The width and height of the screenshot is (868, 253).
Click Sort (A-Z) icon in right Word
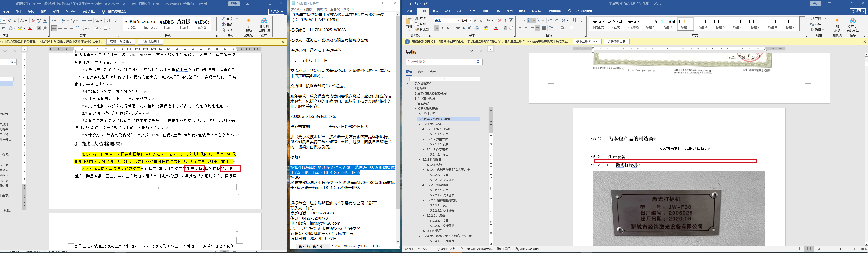[x=574, y=21]
